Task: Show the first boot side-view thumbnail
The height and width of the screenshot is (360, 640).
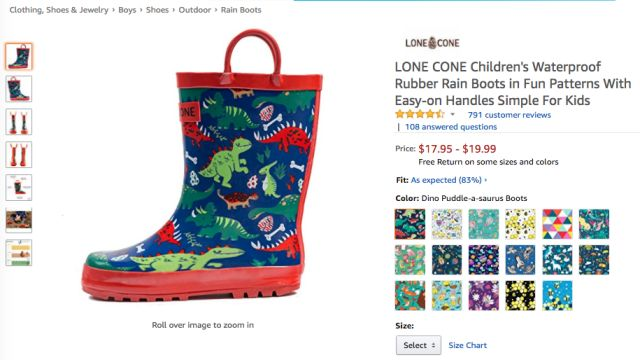Action: (x=19, y=56)
